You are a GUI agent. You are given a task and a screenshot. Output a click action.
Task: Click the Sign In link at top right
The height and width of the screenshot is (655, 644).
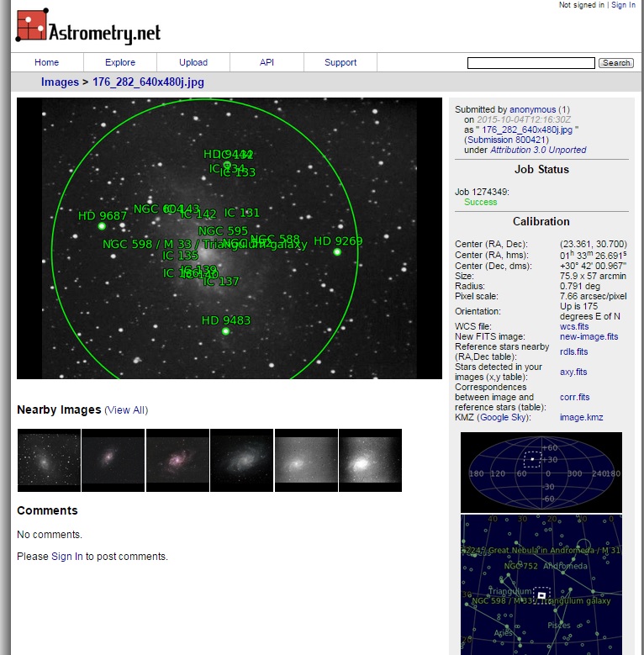point(623,5)
